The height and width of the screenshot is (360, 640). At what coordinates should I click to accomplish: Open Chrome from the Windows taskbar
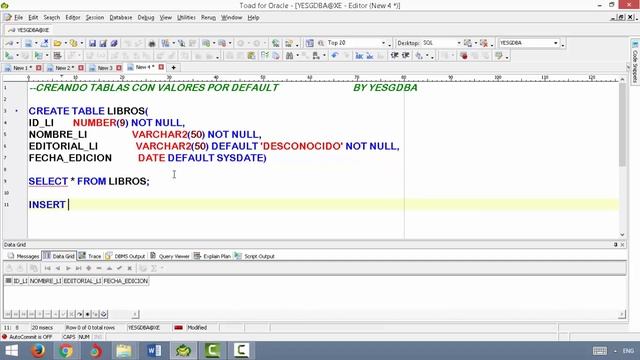pos(66,351)
